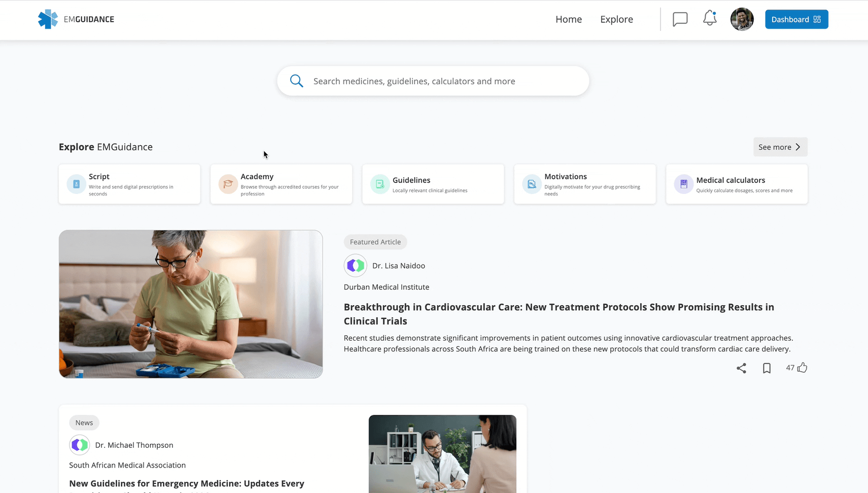Click the Dashboard button
The image size is (868, 493).
coord(796,19)
